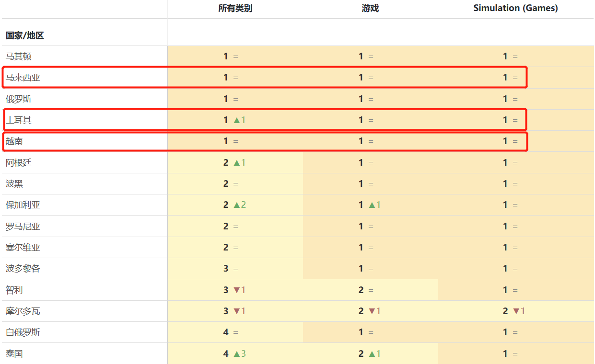Click 保加利亚's up arrow in 所有类别 column

236,205
